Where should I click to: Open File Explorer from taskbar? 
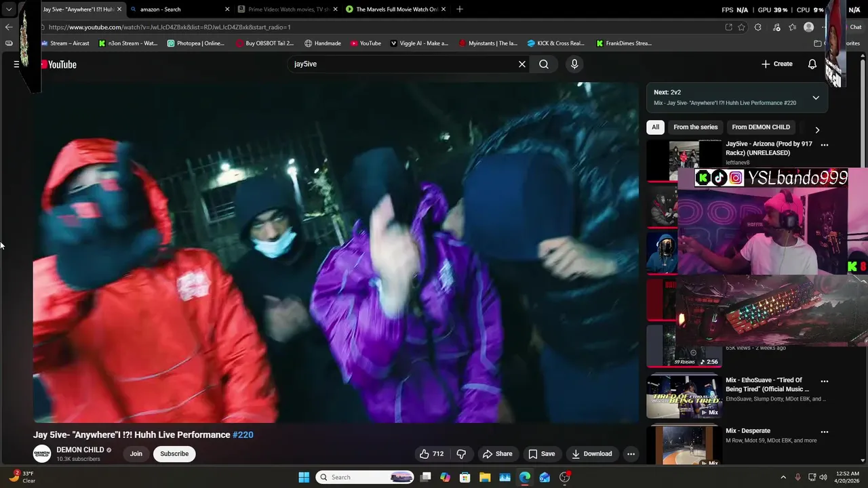pyautogui.click(x=485, y=477)
